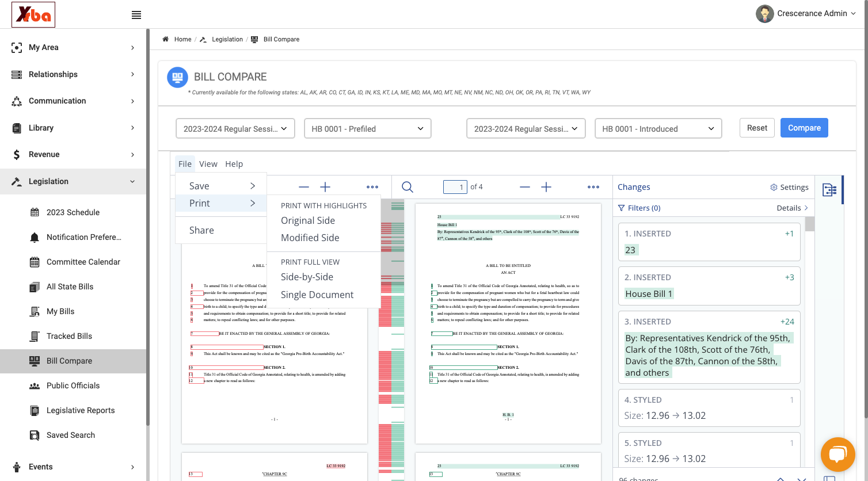Toggle the changes list panel icon
This screenshot has height=481, width=868.
(x=829, y=190)
